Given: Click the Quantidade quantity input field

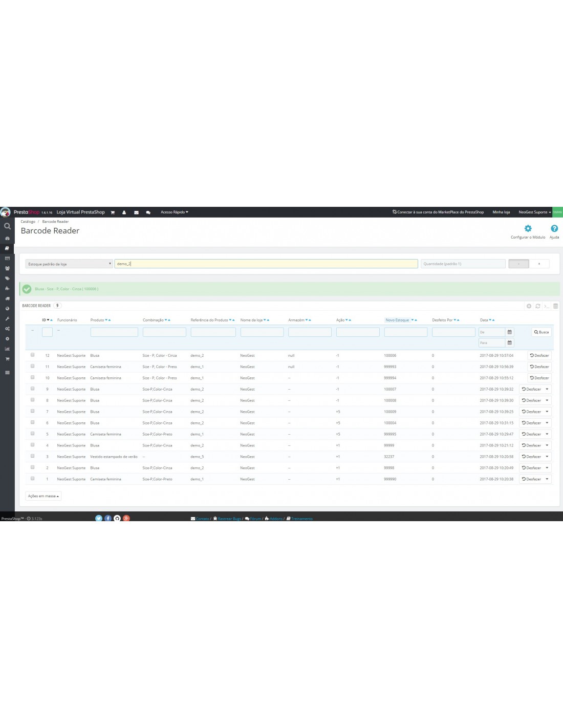Looking at the screenshot, I should click(x=463, y=264).
